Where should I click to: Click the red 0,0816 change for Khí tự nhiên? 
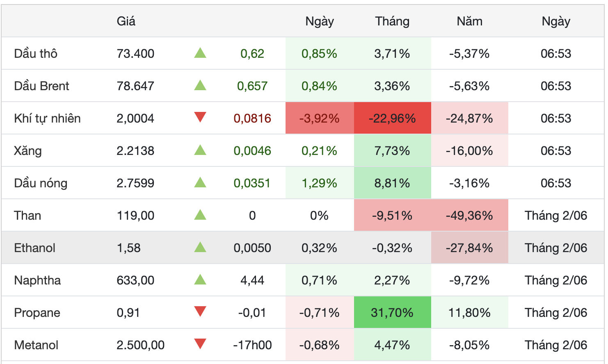tap(252, 118)
